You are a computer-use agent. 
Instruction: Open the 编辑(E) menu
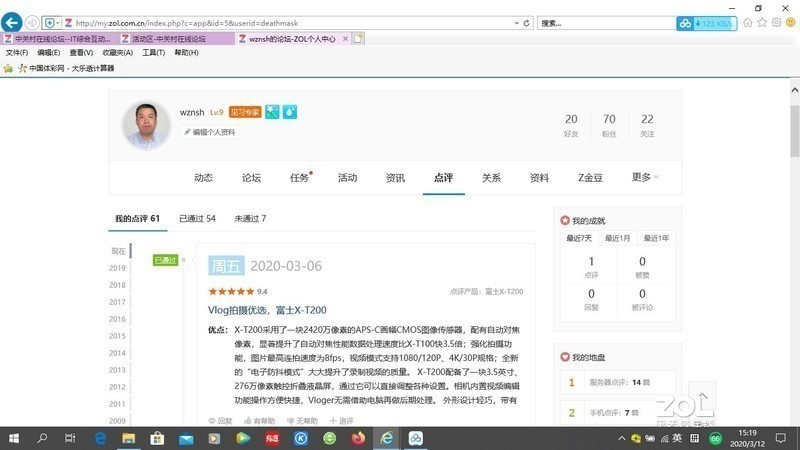(x=48, y=53)
